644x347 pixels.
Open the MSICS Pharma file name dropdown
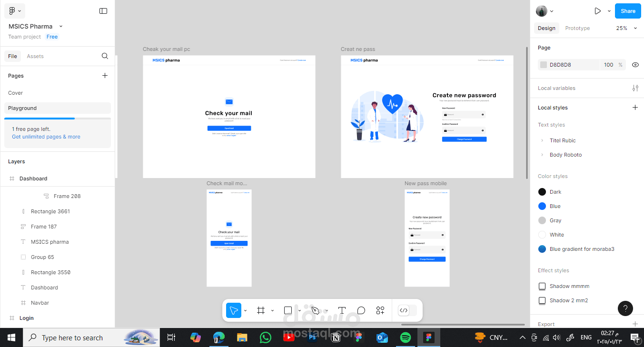(61, 27)
